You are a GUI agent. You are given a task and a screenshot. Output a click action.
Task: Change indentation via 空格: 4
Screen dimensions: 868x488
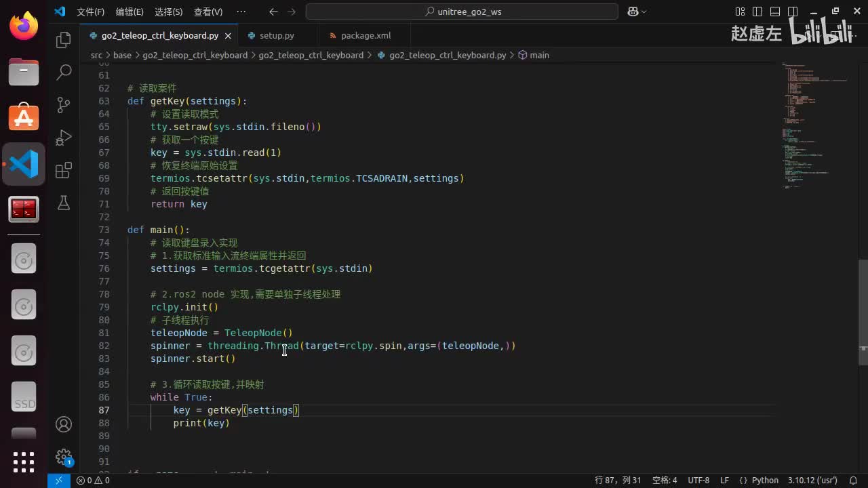(x=665, y=481)
